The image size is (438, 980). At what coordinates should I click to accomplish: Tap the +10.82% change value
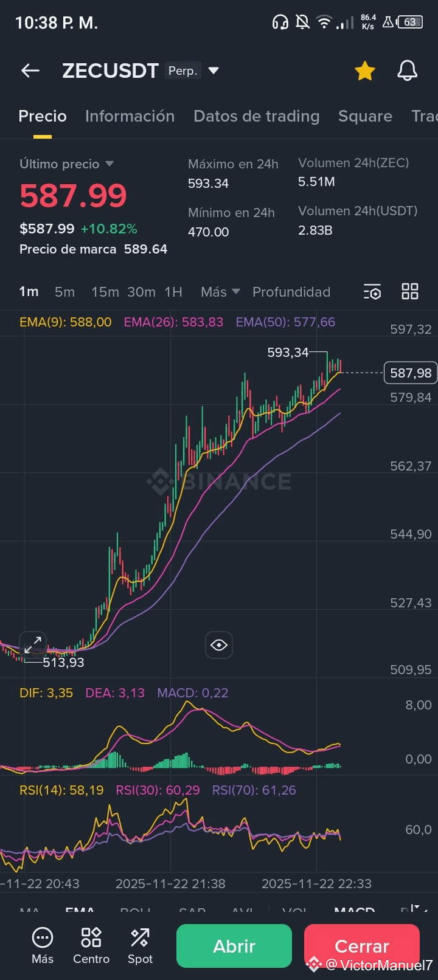coord(109,229)
